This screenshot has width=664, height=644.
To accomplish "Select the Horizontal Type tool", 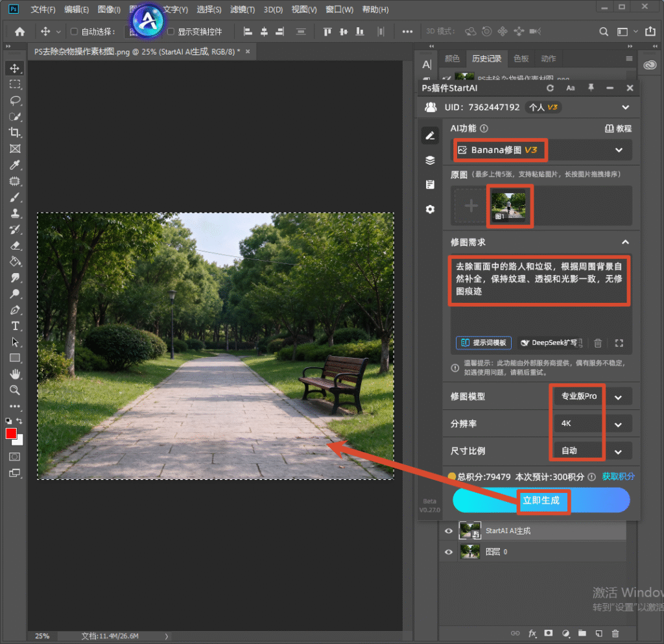I will point(15,326).
